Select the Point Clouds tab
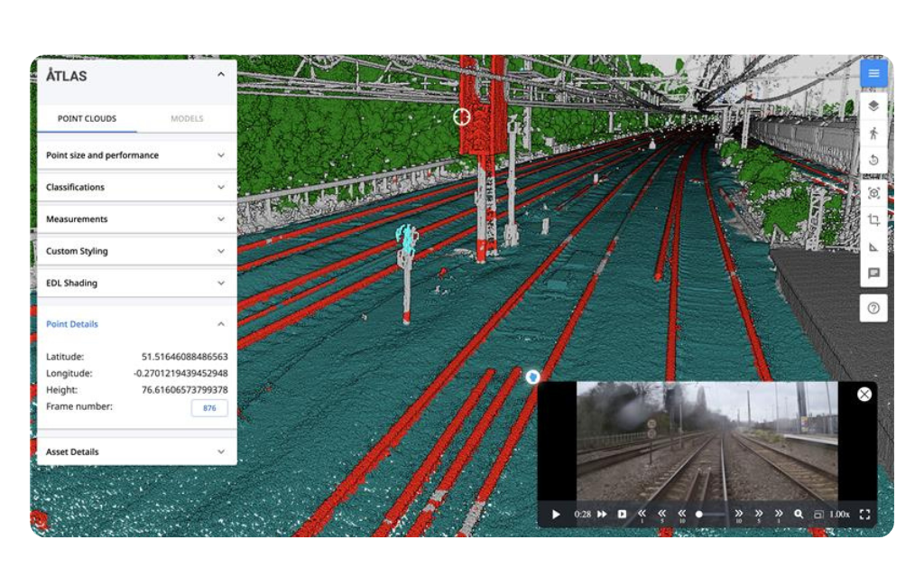 (87, 118)
